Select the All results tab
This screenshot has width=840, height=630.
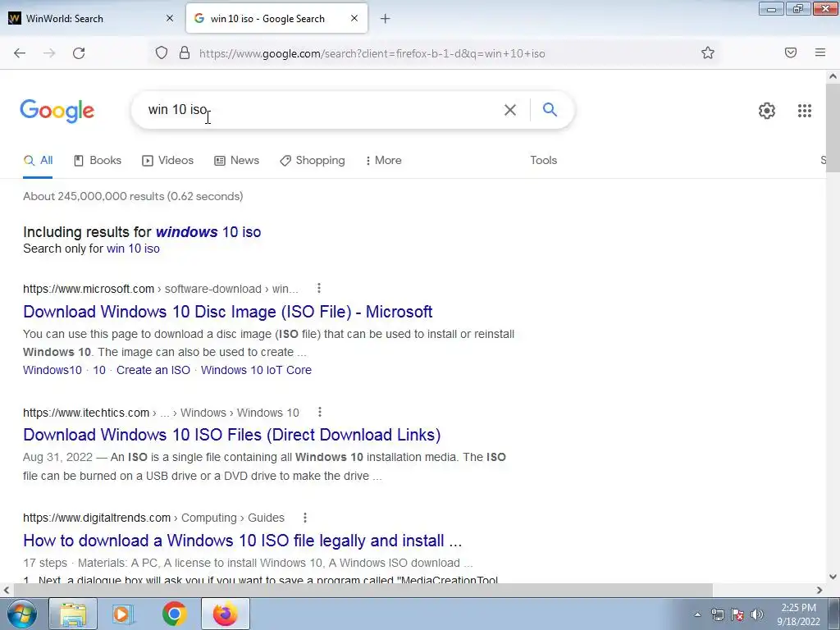coord(38,160)
